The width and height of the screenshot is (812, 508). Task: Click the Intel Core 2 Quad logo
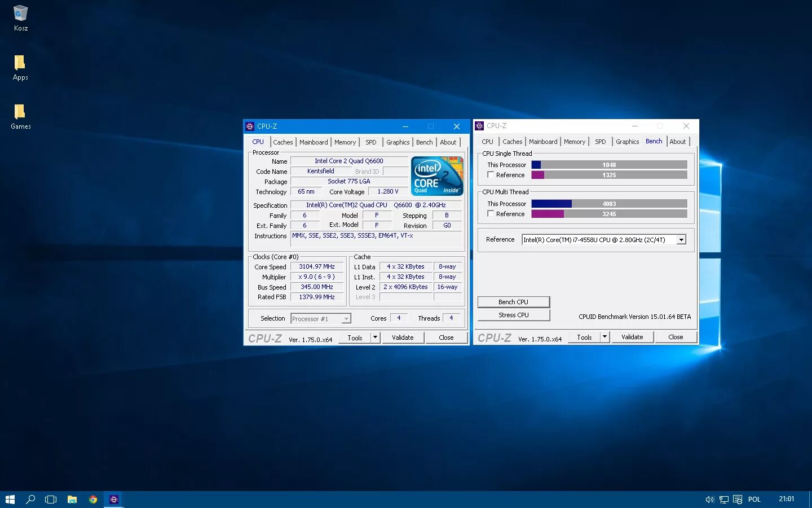tap(438, 176)
